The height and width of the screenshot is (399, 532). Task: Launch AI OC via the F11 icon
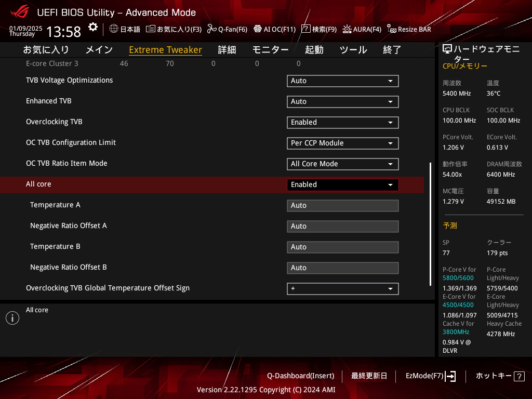pos(257,29)
